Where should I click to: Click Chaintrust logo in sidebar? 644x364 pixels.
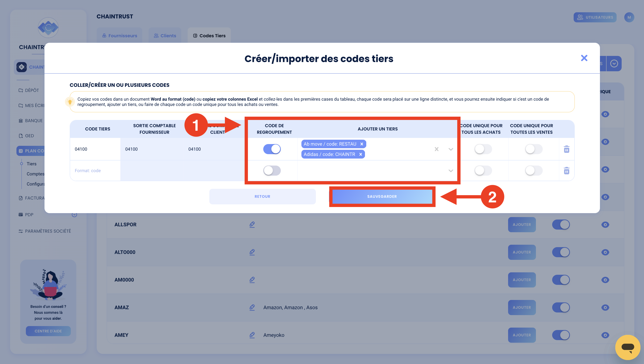pos(48,27)
